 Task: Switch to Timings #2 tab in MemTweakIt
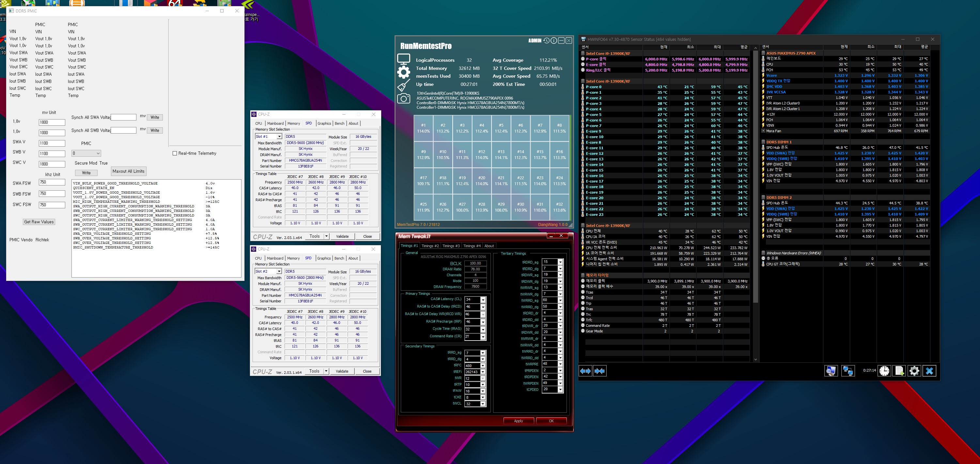pyautogui.click(x=430, y=246)
